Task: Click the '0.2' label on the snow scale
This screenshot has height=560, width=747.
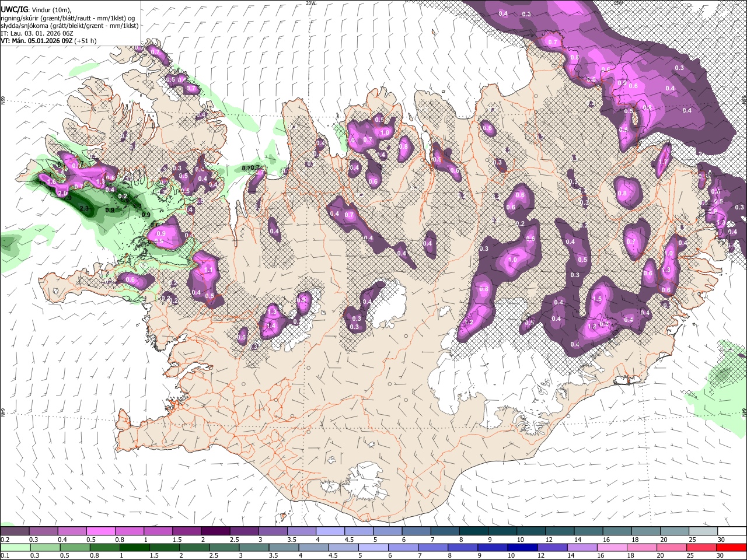Action: tap(4, 540)
